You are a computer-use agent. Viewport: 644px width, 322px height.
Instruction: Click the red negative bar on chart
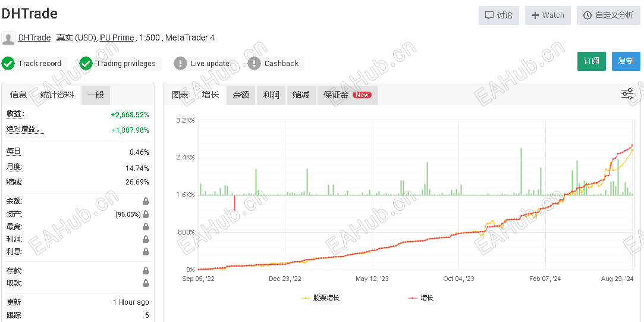pos(234,203)
